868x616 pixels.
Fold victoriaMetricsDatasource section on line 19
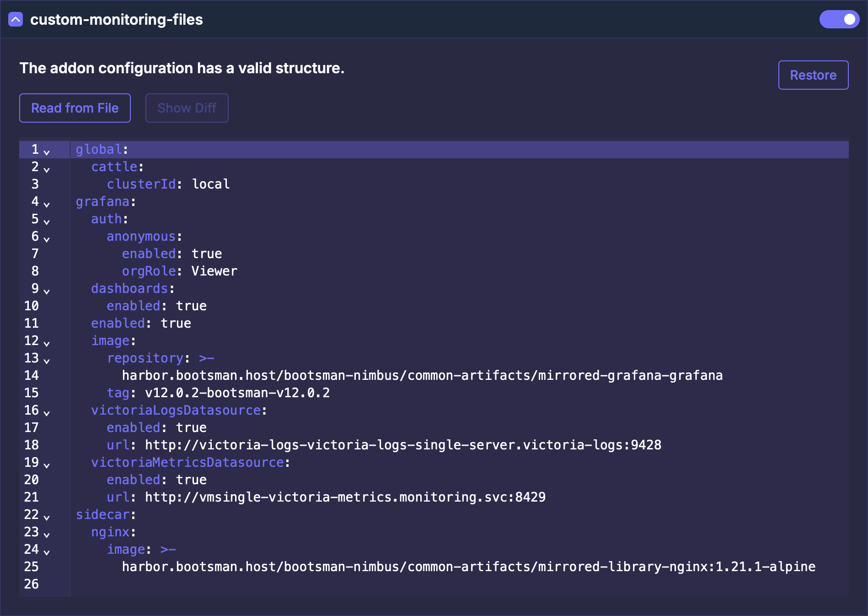click(x=47, y=464)
